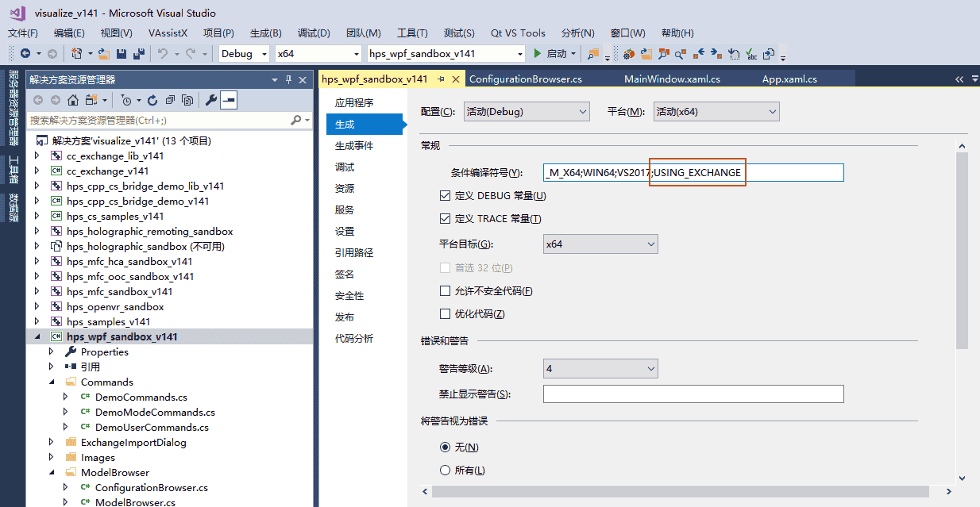The width and height of the screenshot is (980, 507).
Task: Click the VA navigate-back blue arrow icon
Action: click(x=699, y=54)
